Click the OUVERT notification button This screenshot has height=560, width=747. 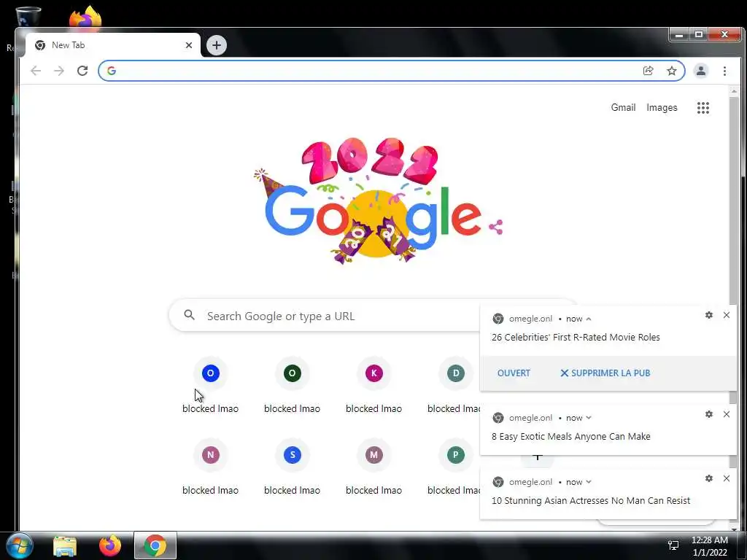pos(514,373)
